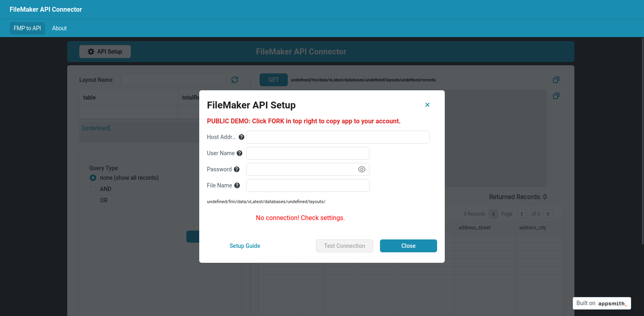This screenshot has width=644, height=316.
Task: Click the User Name help icon
Action: point(239,153)
